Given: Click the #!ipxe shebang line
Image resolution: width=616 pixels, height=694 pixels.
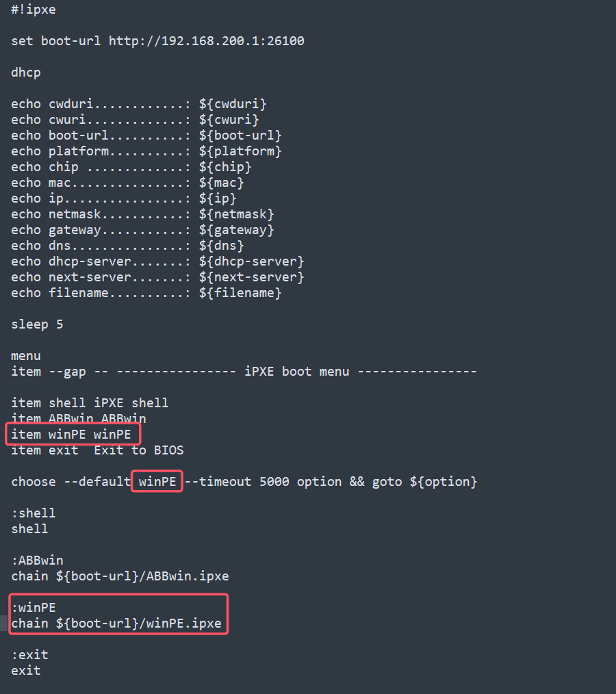Looking at the screenshot, I should pos(33,10).
